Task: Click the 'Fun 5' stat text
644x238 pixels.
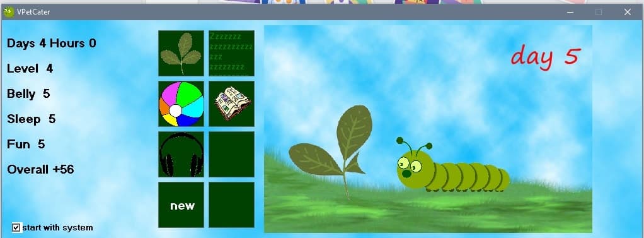Action: [x=26, y=144]
